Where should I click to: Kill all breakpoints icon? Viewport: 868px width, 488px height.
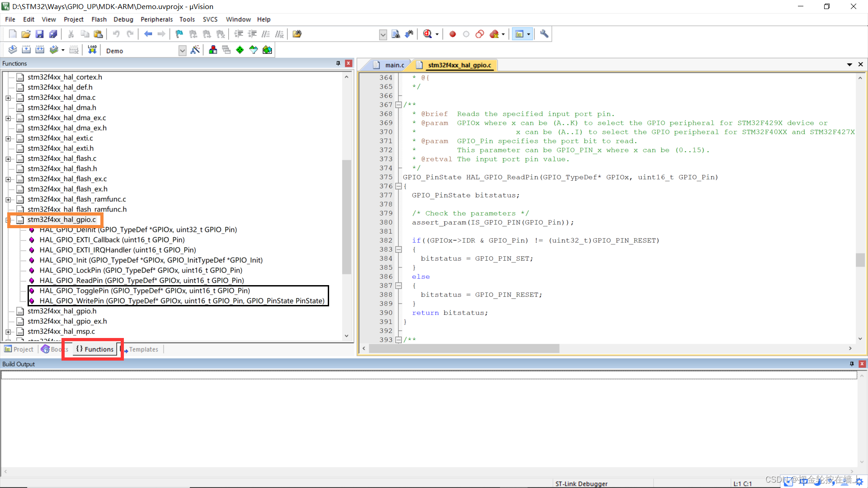[x=494, y=34]
